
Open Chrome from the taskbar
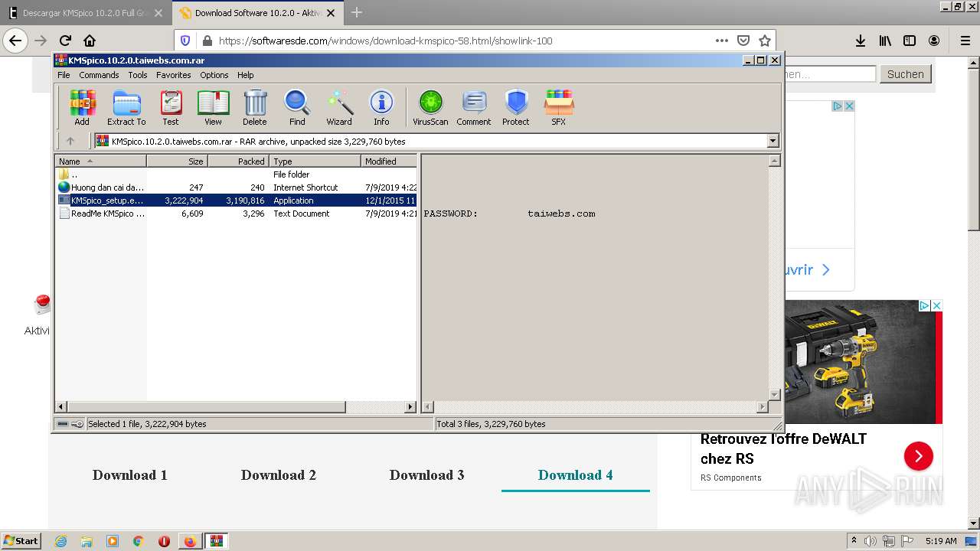[x=138, y=541]
